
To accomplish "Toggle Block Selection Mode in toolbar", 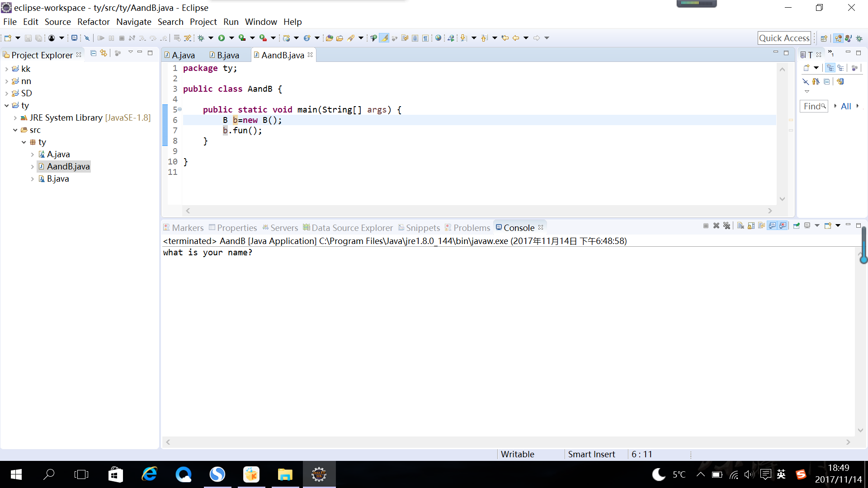I will [x=415, y=38].
